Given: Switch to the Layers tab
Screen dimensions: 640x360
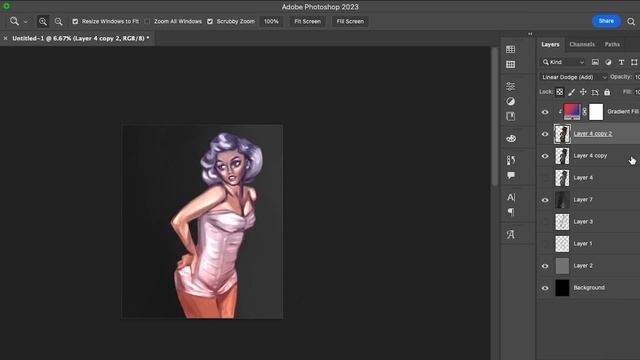Looking at the screenshot, I should pos(550,44).
